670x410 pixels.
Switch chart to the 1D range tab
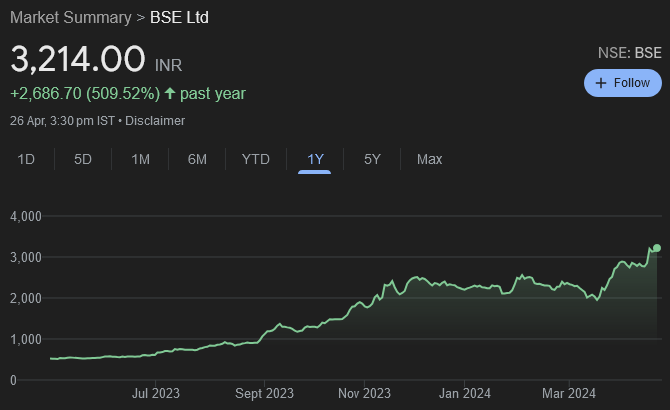coord(26,159)
